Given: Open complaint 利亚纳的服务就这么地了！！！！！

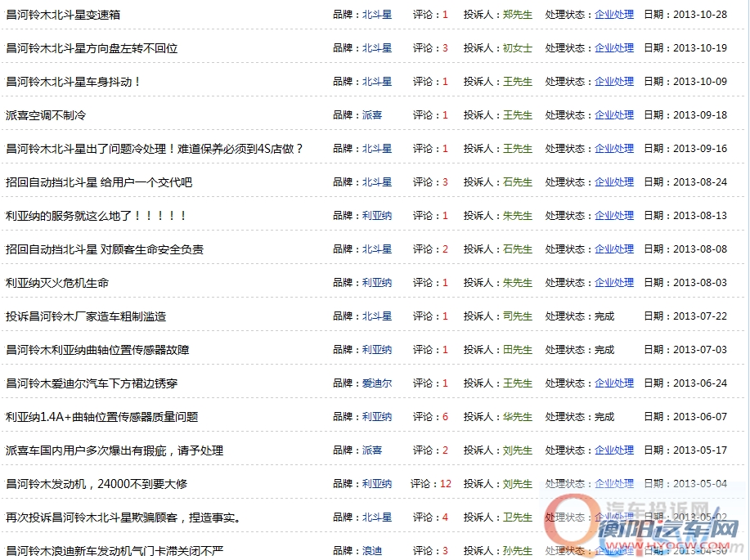Looking at the screenshot, I should pyautogui.click(x=96, y=216).
